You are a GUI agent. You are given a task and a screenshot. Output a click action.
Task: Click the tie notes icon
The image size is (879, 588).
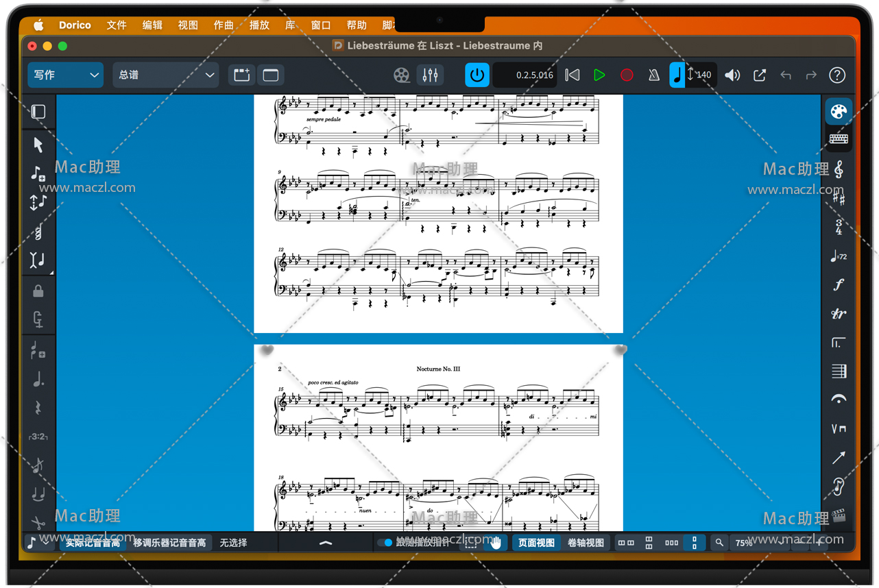(38, 494)
